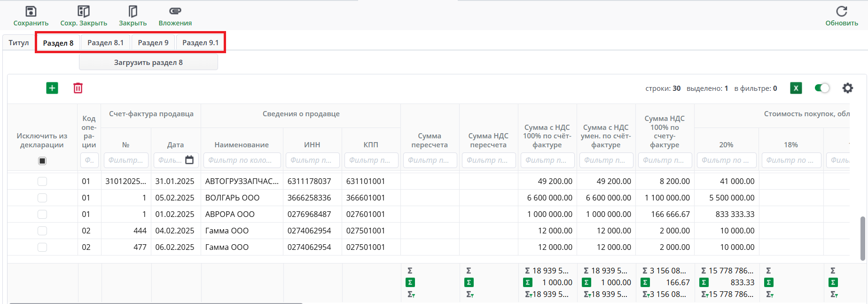This screenshot has height=304, width=868.
Task: Toggle the header select-all checkbox
Action: (42, 161)
